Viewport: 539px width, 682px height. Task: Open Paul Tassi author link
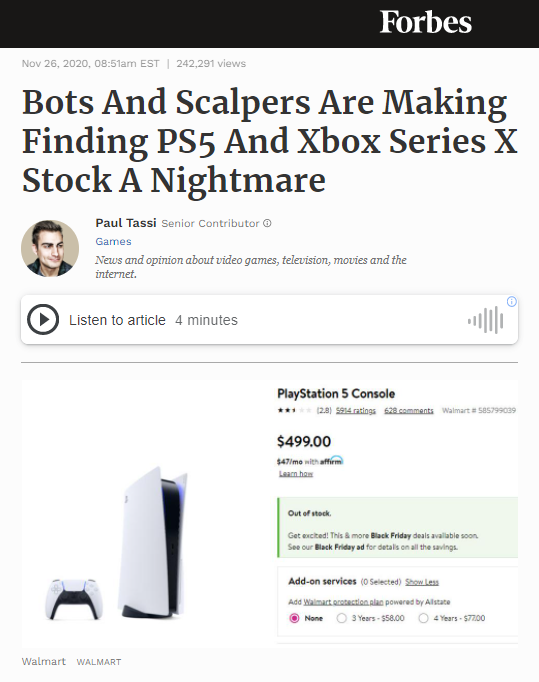pyautogui.click(x=126, y=223)
